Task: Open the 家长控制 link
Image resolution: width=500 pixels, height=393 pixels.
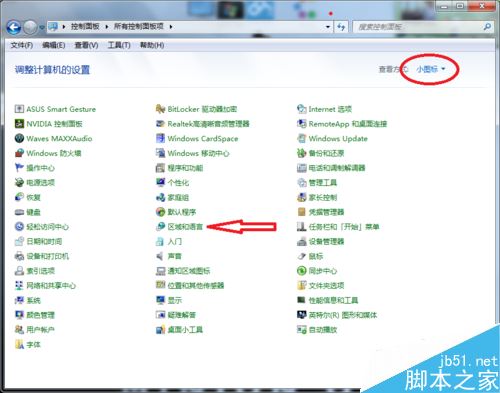Action: pos(323,197)
